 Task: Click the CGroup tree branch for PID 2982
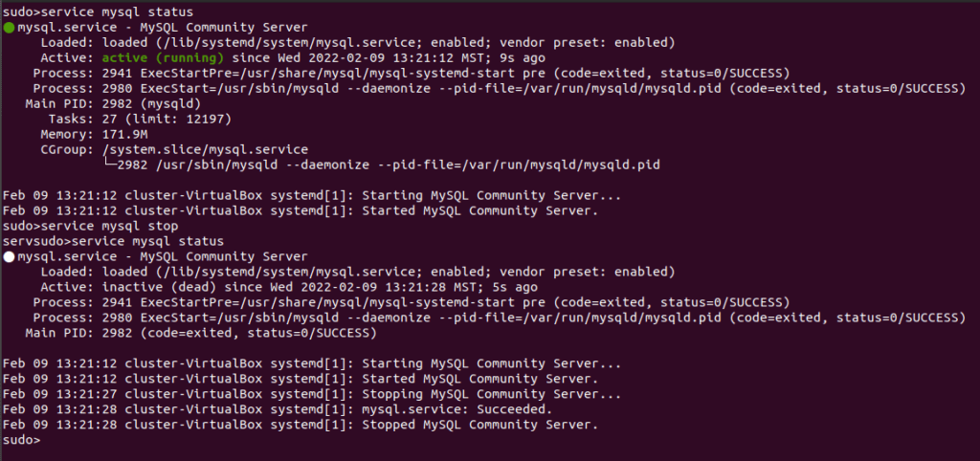click(x=381, y=165)
